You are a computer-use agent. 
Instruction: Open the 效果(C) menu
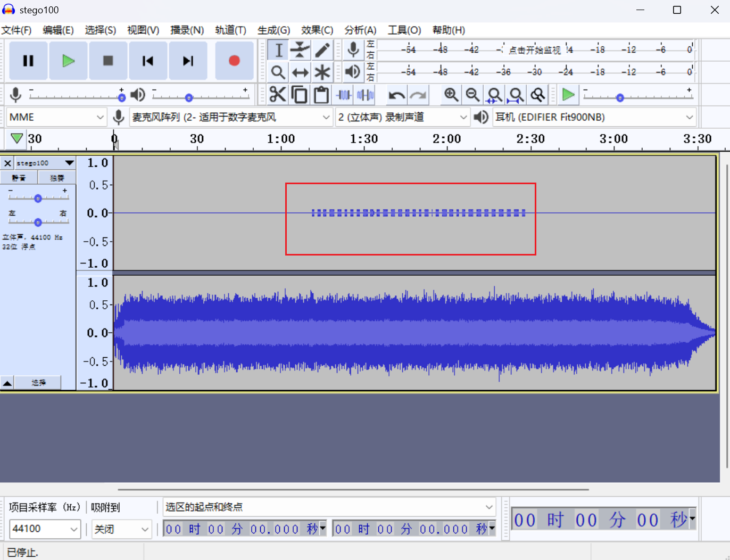(317, 30)
